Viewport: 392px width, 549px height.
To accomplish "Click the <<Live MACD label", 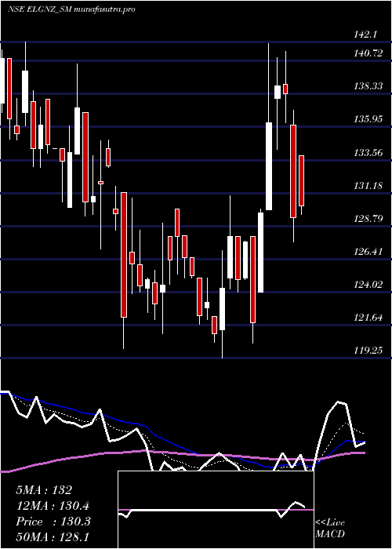I will click(x=330, y=528).
